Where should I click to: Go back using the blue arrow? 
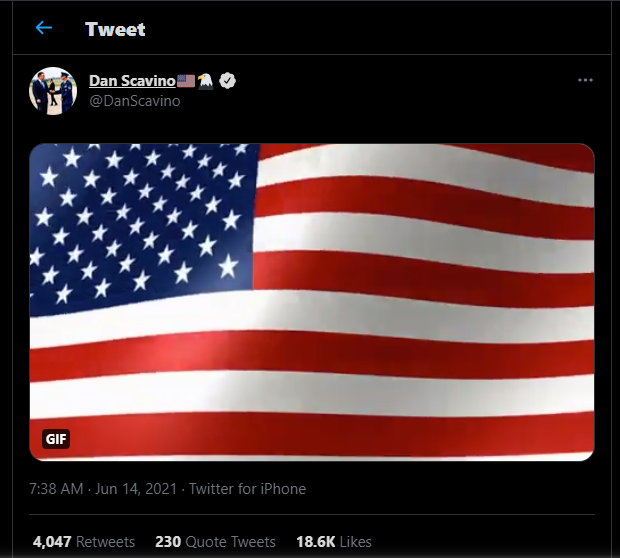click(43, 28)
